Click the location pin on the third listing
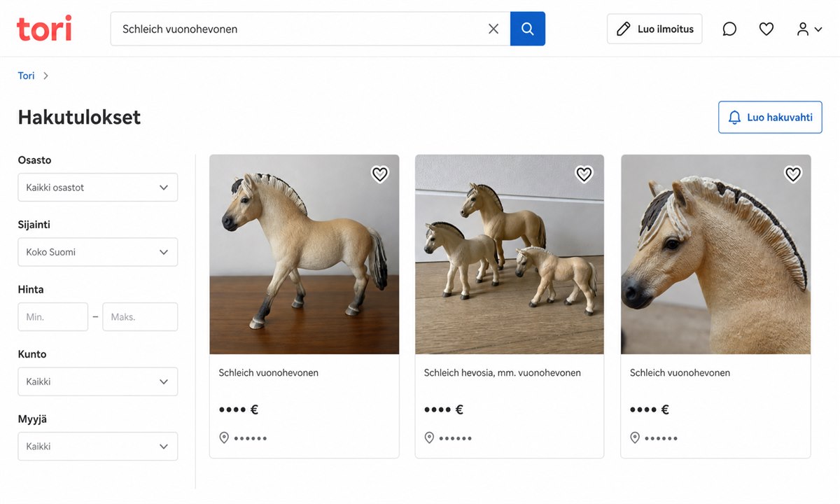840x504 pixels. (635, 437)
